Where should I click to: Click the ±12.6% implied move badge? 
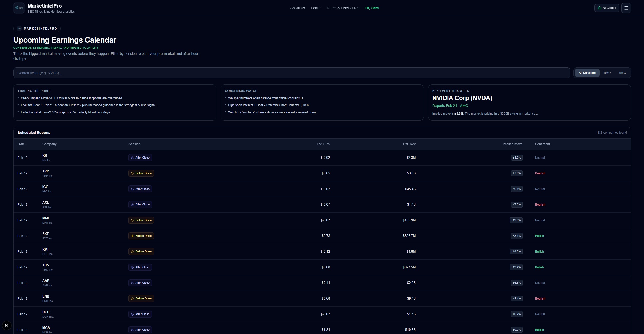[x=516, y=220]
